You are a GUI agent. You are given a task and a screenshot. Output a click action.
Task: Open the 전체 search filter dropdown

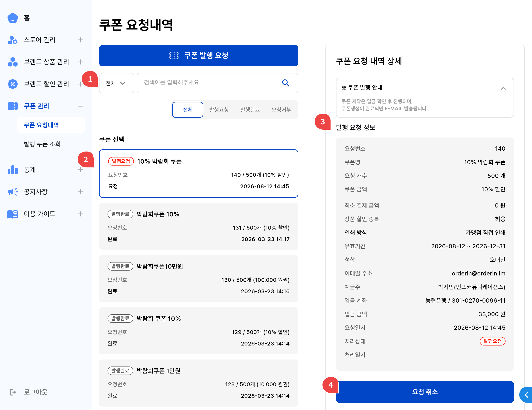116,83
